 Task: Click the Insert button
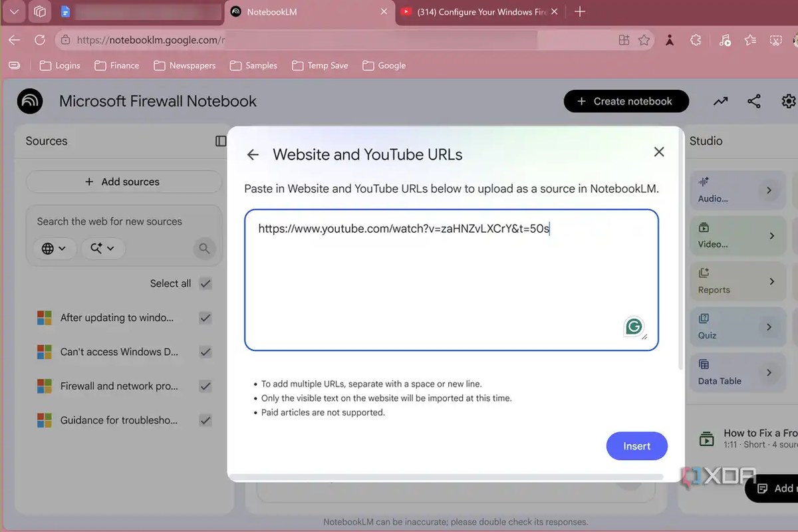click(x=636, y=446)
